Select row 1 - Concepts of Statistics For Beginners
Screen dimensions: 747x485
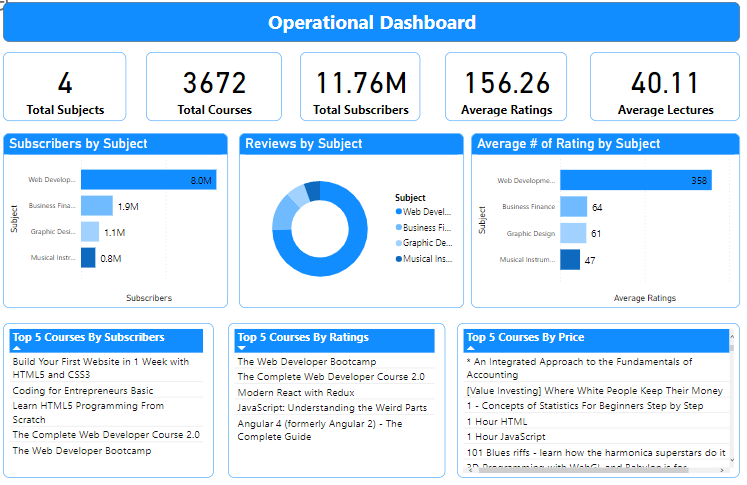pyautogui.click(x=596, y=406)
